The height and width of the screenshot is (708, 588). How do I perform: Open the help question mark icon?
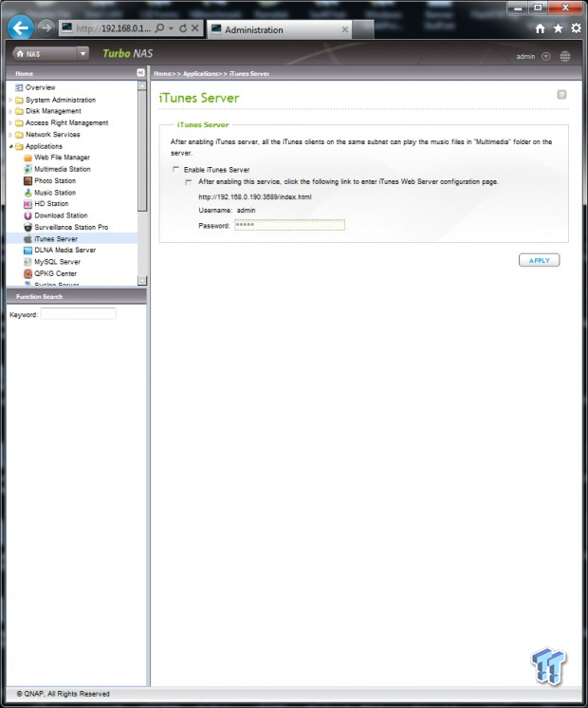[561, 94]
